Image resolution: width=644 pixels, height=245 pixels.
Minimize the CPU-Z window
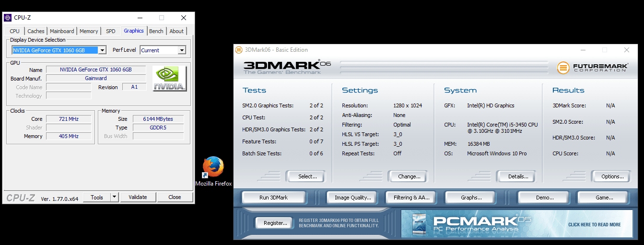click(x=140, y=18)
